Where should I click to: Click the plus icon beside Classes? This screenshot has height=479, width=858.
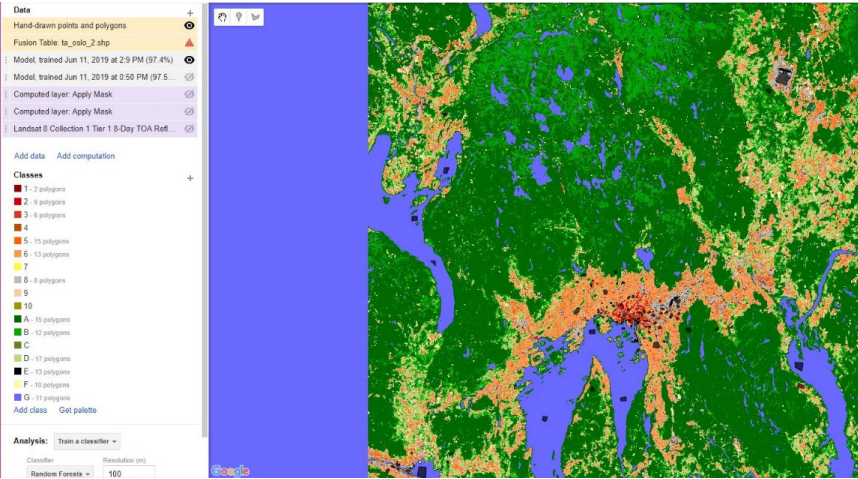(190, 178)
